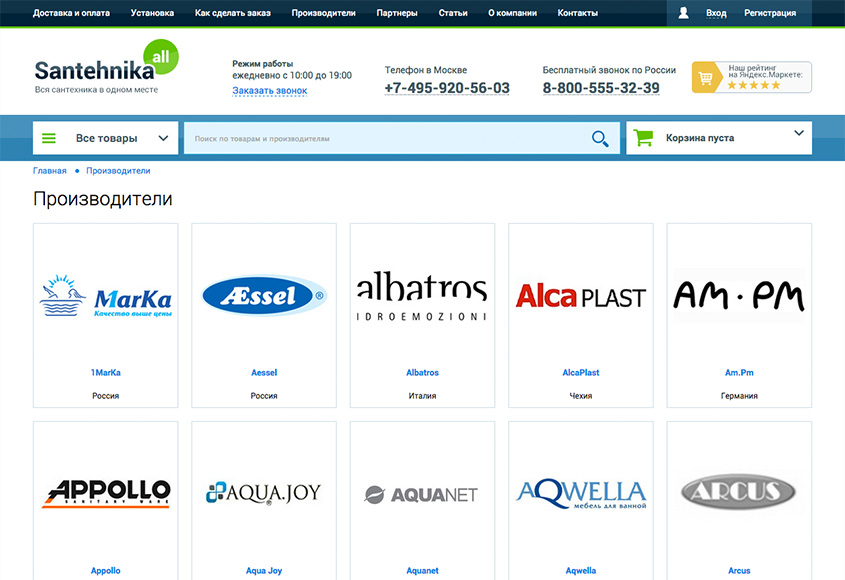845x580 pixels.
Task: Open the Контакты menu item
Action: (x=577, y=13)
